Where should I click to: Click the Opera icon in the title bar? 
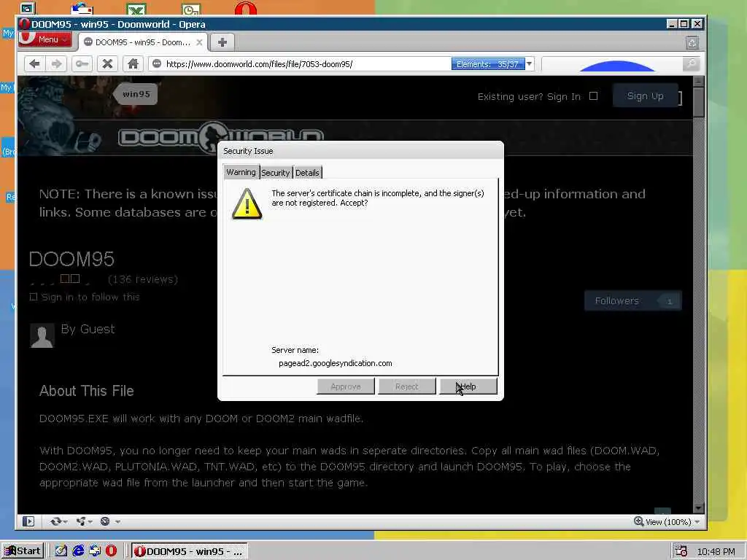pos(25,24)
